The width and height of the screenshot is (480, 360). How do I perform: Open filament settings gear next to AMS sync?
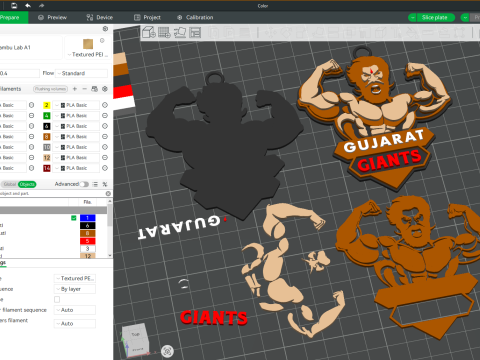(105, 89)
